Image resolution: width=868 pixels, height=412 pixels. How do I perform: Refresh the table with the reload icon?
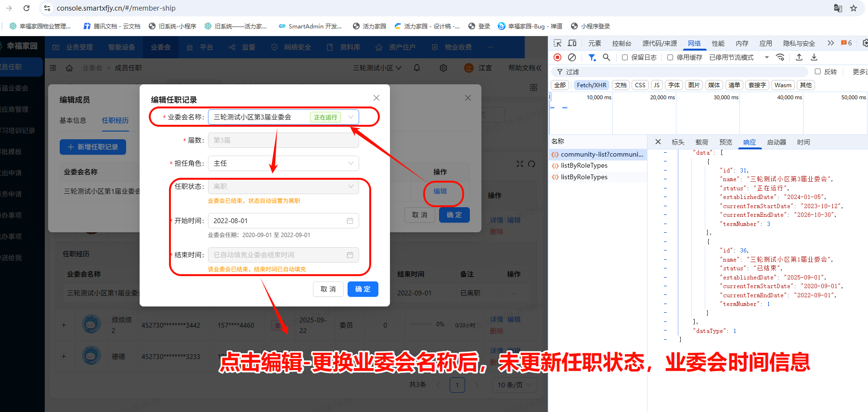coord(531,164)
